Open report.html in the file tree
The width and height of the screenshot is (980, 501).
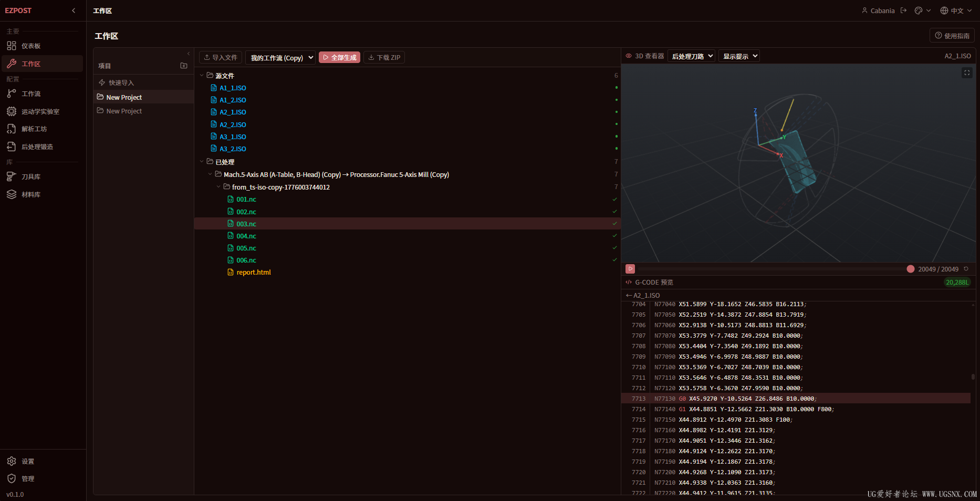[x=254, y=273]
